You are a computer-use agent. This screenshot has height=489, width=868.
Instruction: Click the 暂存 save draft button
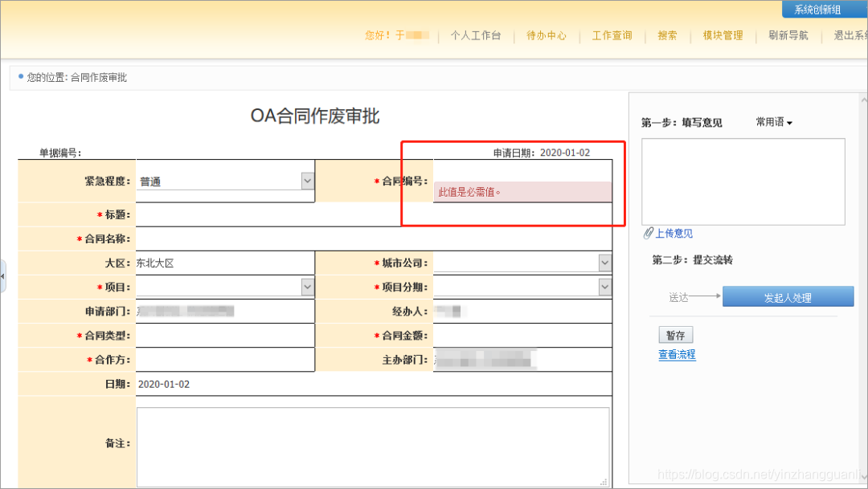[675, 335]
